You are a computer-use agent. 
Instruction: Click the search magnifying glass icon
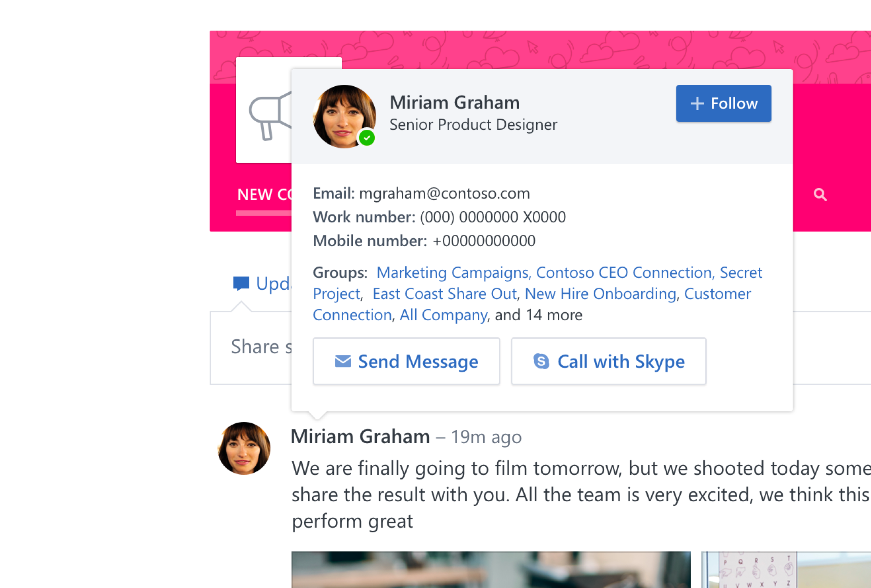tap(821, 194)
